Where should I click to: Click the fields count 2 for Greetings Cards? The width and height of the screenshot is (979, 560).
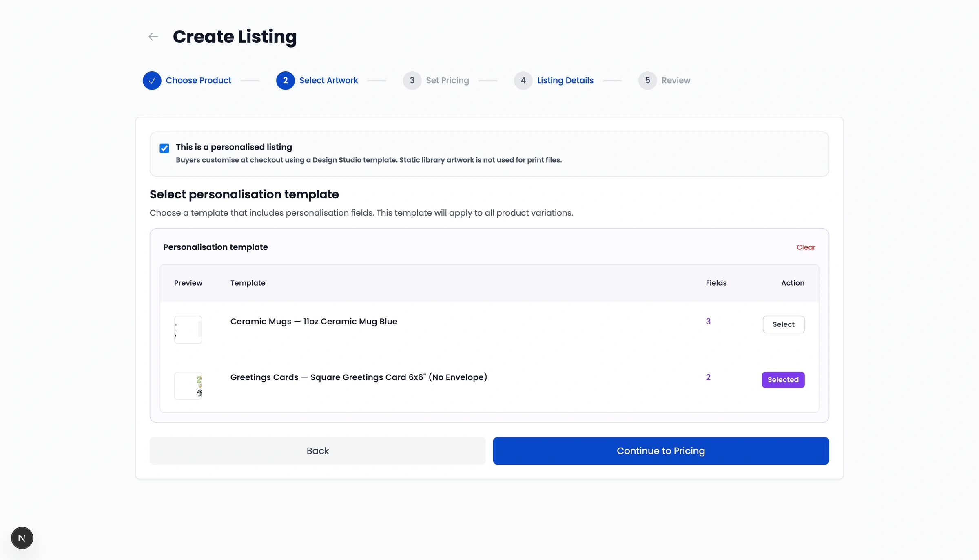[708, 377]
